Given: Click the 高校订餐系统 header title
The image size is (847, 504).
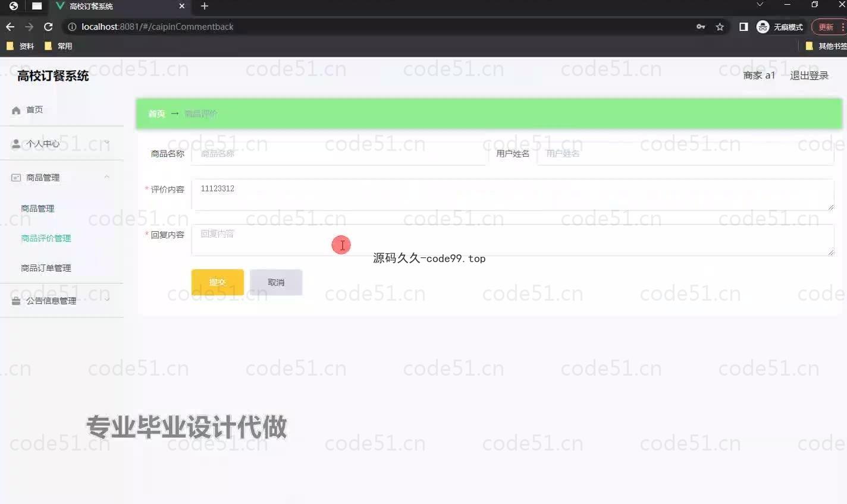Looking at the screenshot, I should tap(53, 76).
